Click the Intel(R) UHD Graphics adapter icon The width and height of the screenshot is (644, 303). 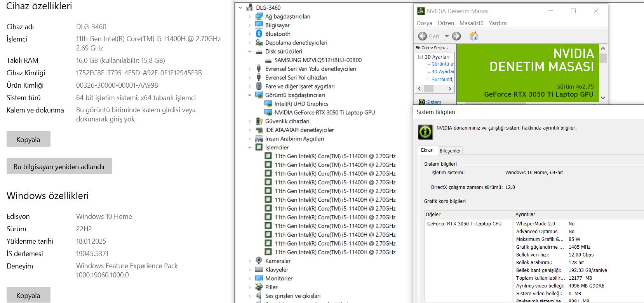pos(268,104)
